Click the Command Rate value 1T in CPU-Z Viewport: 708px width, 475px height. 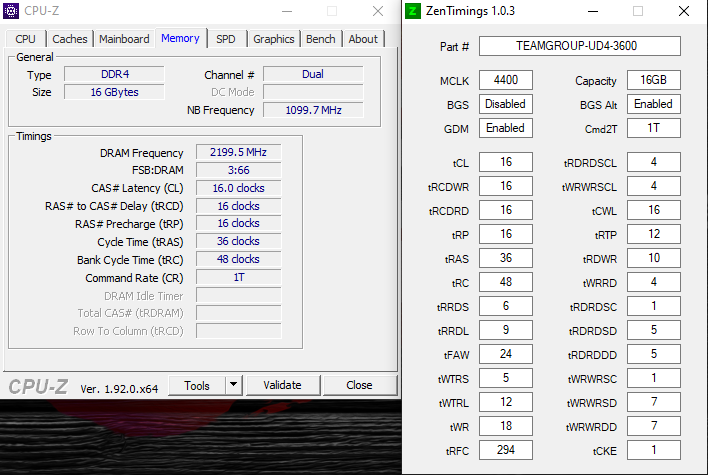click(238, 277)
